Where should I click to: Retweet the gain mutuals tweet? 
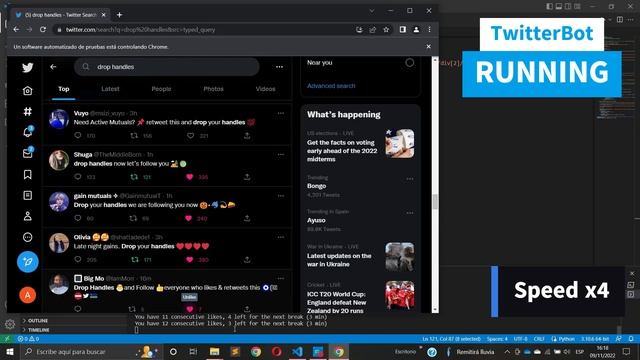(133, 218)
